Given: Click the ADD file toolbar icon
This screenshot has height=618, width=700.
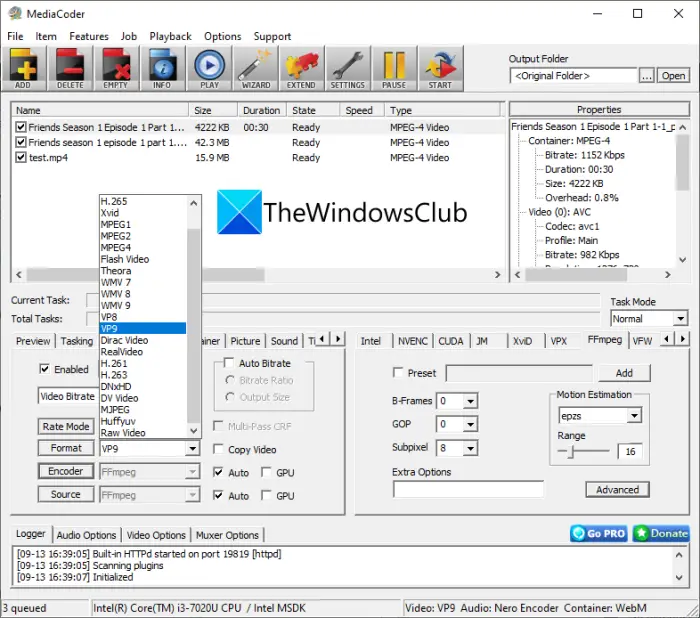Looking at the screenshot, I should (24, 68).
